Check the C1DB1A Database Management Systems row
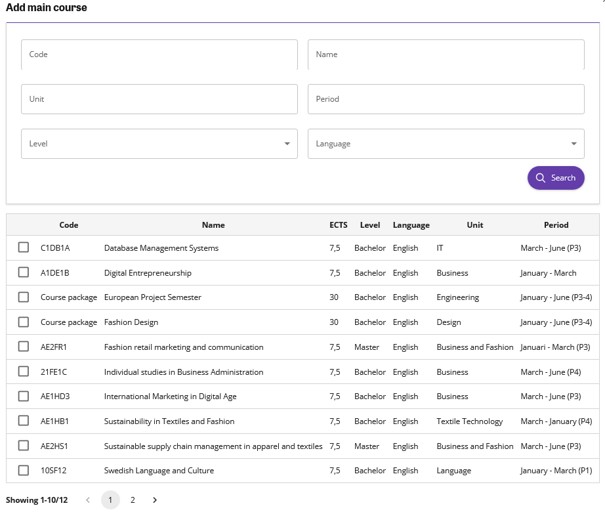 [24, 247]
